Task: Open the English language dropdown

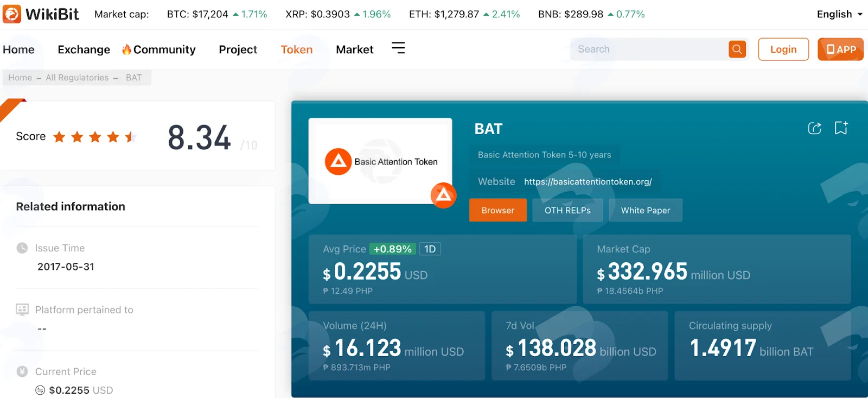Action: click(x=839, y=14)
